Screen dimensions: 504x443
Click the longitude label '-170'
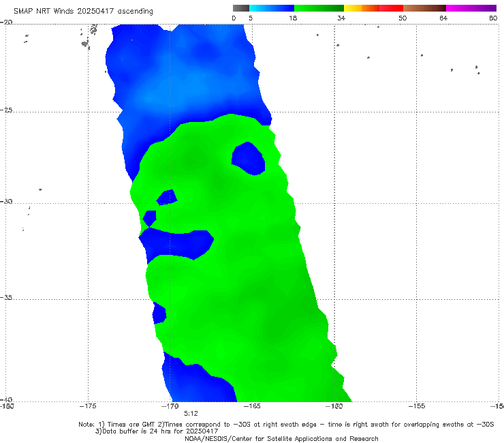tap(170, 406)
